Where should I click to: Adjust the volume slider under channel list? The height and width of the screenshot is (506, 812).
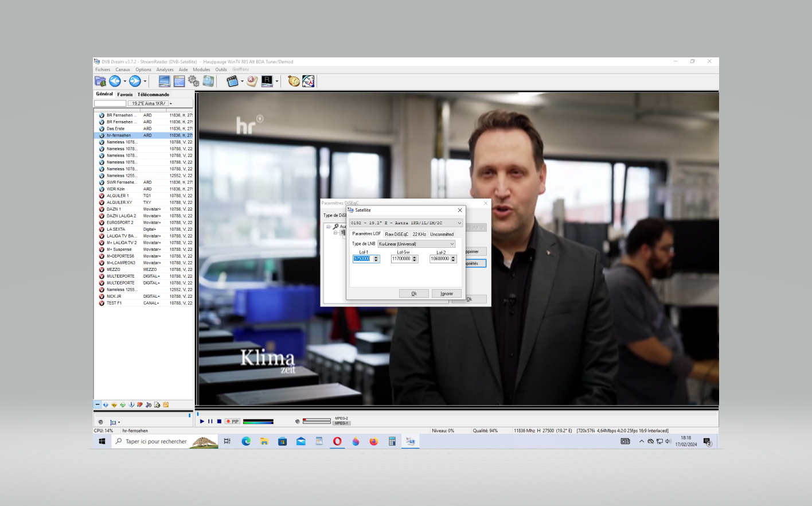[142, 415]
